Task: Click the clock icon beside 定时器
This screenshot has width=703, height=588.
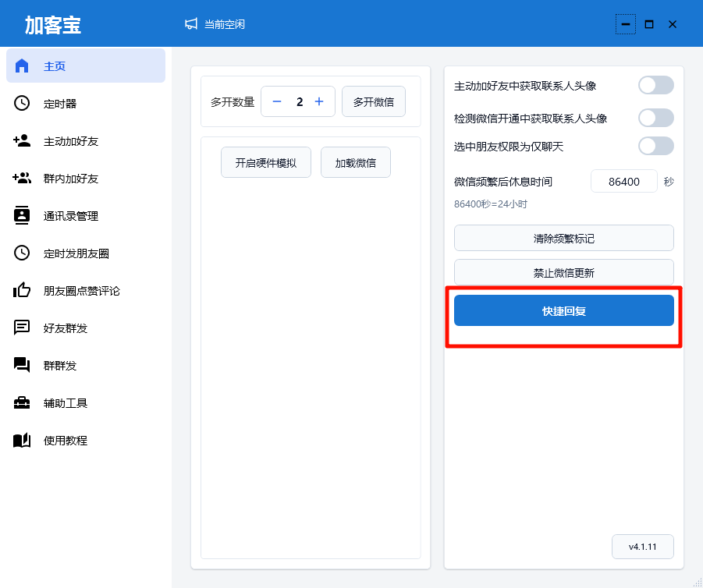Action: click(22, 103)
